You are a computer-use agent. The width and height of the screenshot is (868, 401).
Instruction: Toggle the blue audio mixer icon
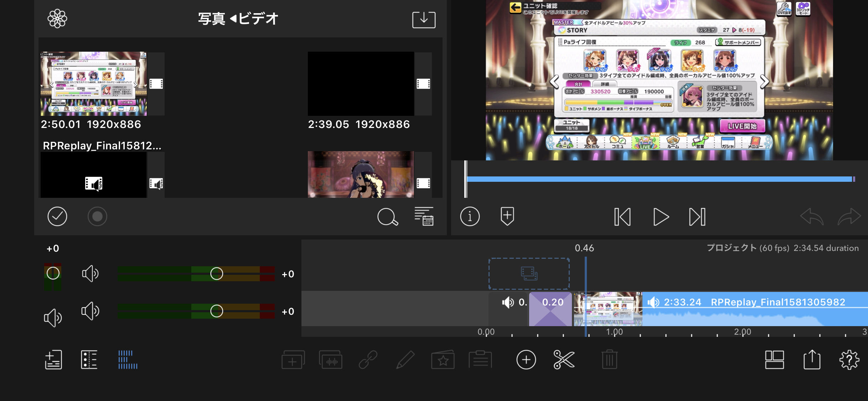click(x=128, y=359)
